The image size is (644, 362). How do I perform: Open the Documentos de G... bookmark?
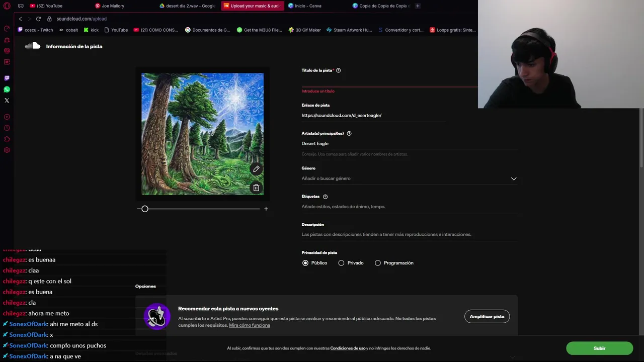[x=207, y=30]
